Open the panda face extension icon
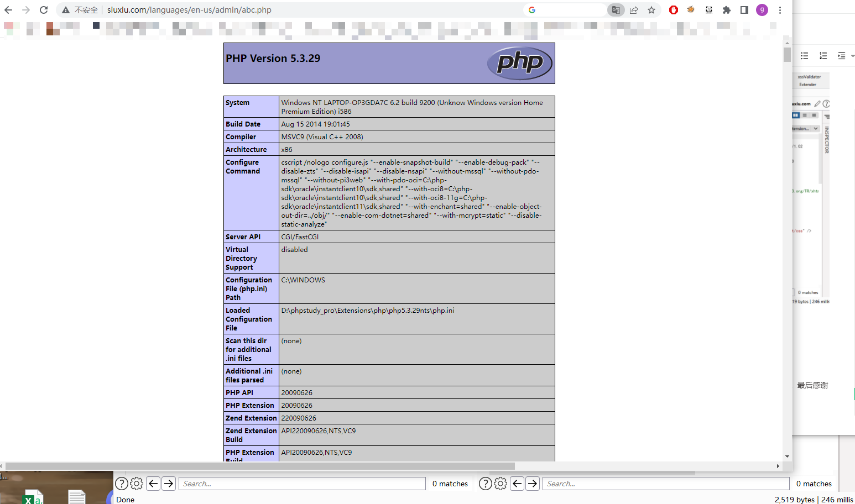The height and width of the screenshot is (504, 855). [709, 9]
